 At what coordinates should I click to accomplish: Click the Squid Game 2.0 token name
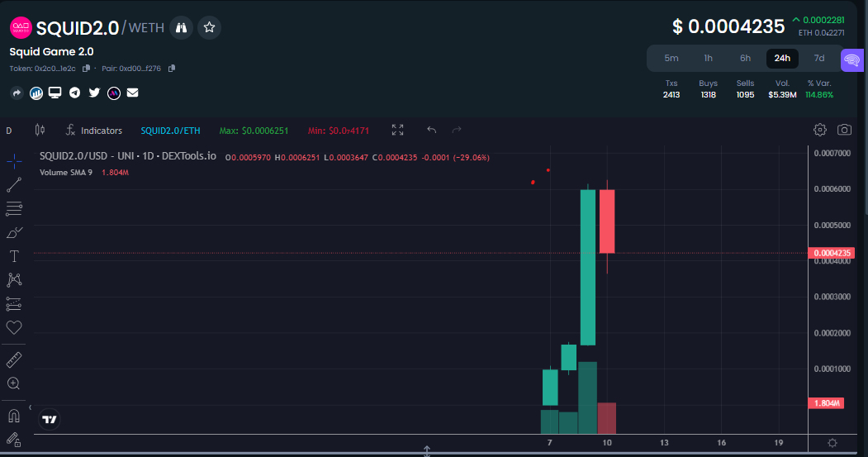pyautogui.click(x=51, y=51)
